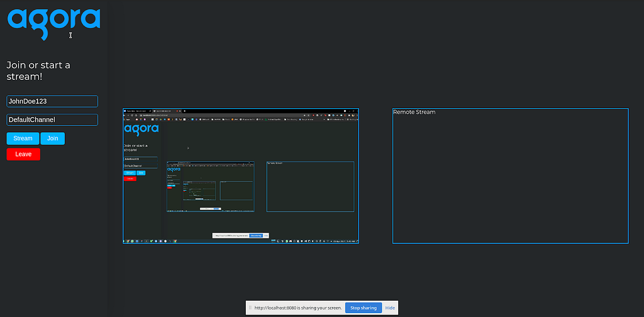
Task: Focus the JohnDoe123 username field
Action: click(x=52, y=101)
